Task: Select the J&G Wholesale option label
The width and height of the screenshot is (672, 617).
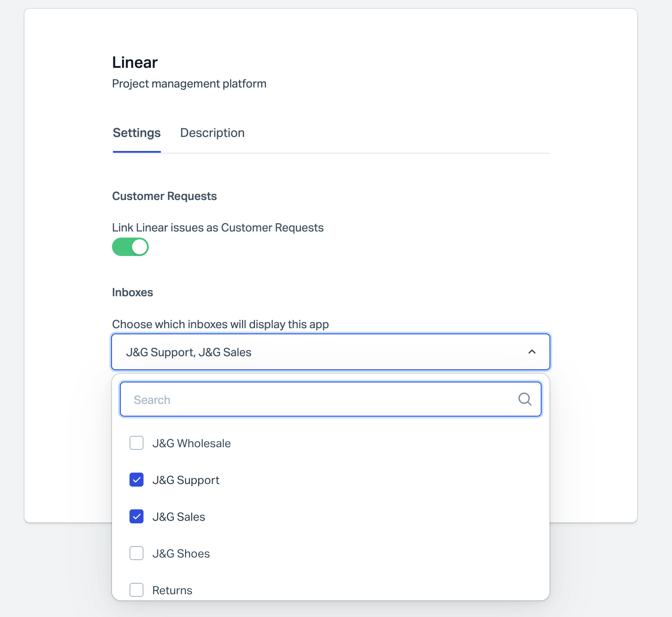Action: [191, 443]
